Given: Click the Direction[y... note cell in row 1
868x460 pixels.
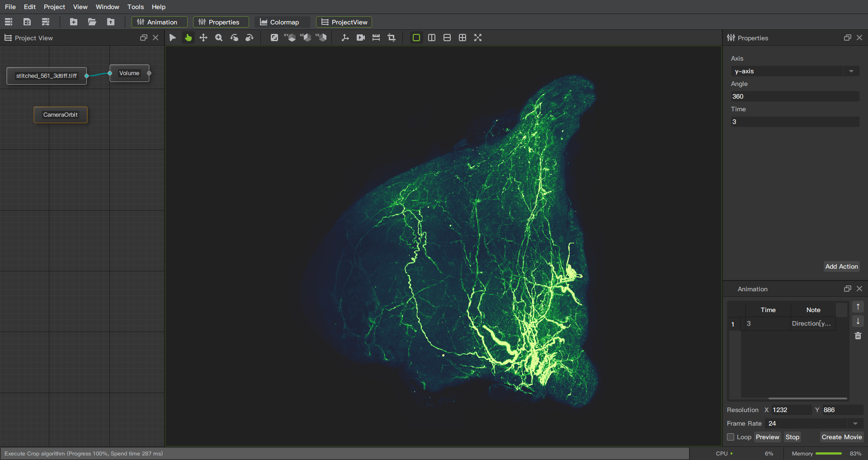Looking at the screenshot, I should 813,323.
